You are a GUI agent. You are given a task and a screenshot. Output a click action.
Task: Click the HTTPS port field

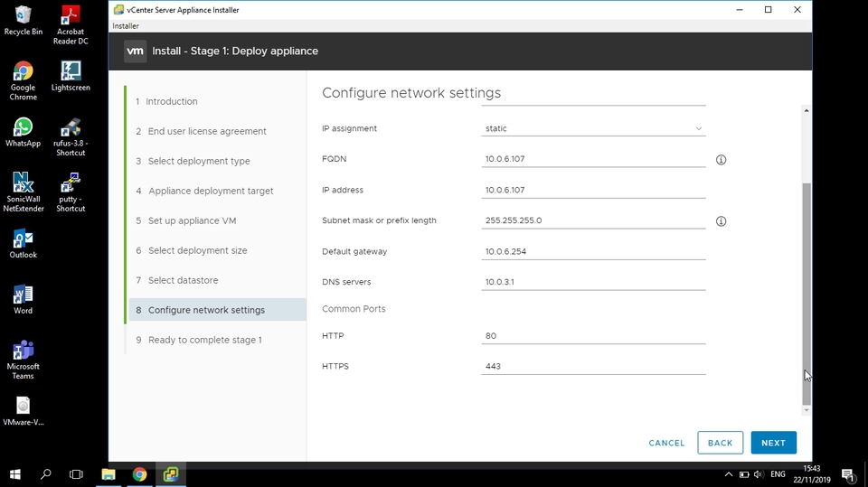click(x=593, y=366)
